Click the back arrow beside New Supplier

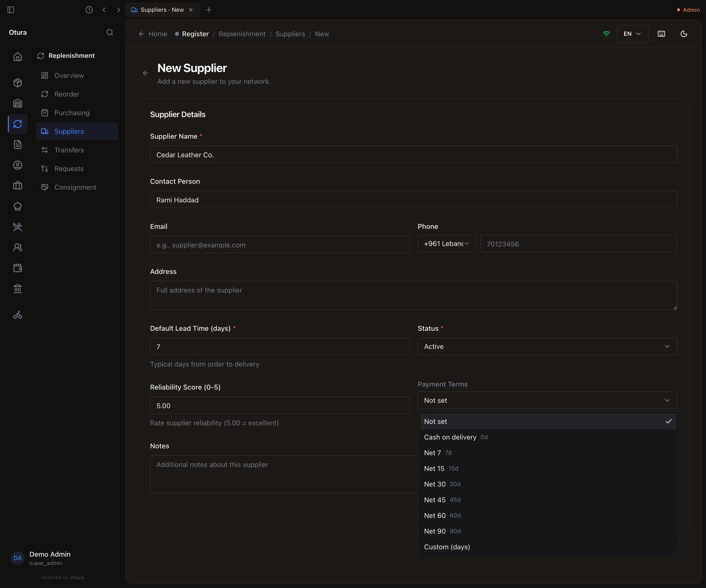pyautogui.click(x=145, y=73)
